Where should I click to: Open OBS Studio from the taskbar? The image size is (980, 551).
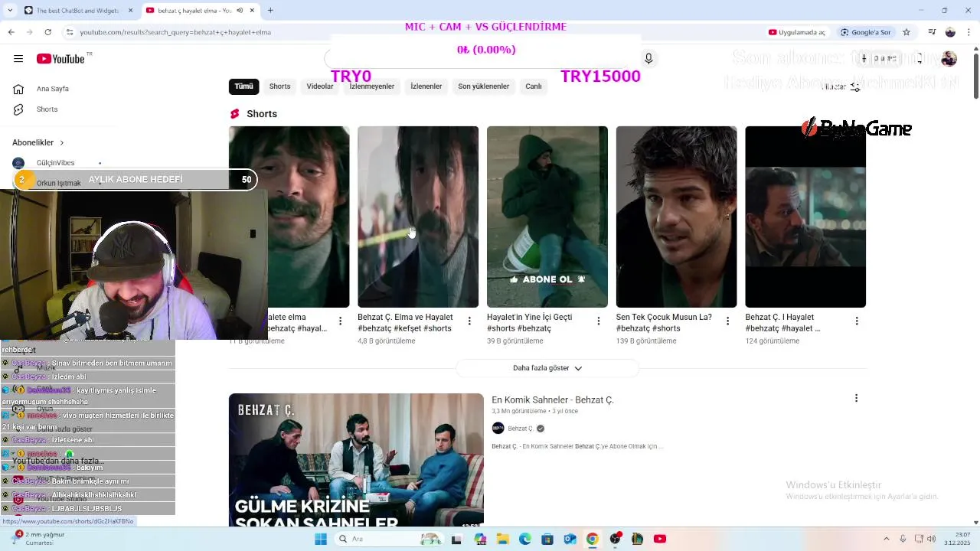pyautogui.click(x=615, y=539)
